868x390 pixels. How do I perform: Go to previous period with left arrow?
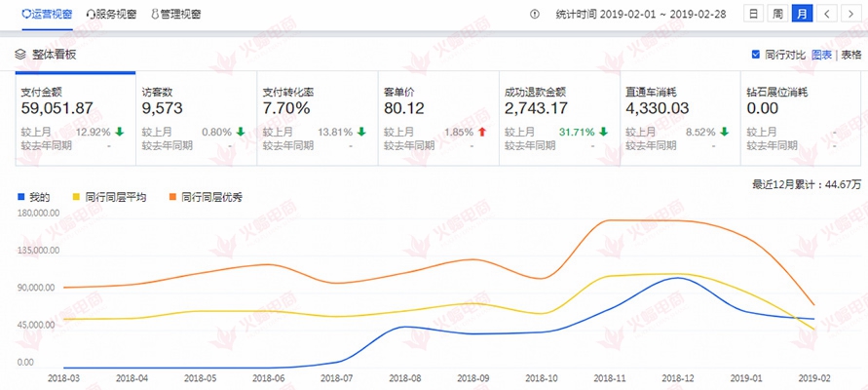(826, 14)
